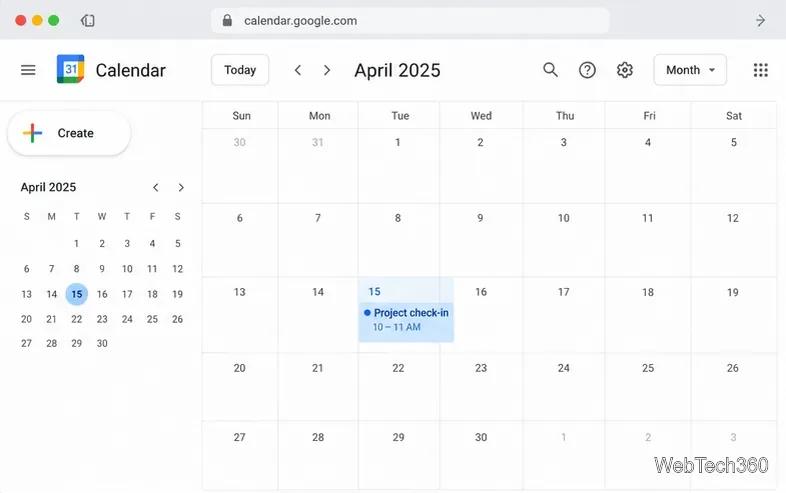Image resolution: width=786 pixels, height=493 pixels.
Task: Open the main hamburger menu
Action: point(28,70)
